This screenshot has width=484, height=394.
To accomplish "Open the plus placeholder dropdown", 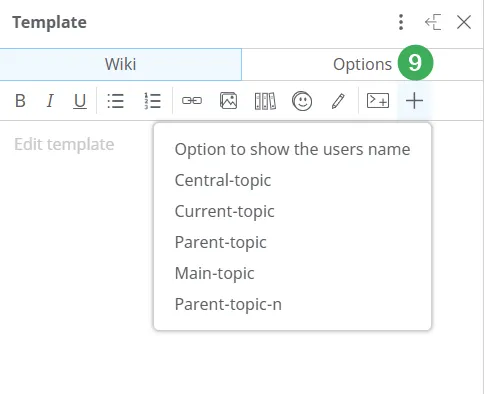I will click(x=414, y=101).
